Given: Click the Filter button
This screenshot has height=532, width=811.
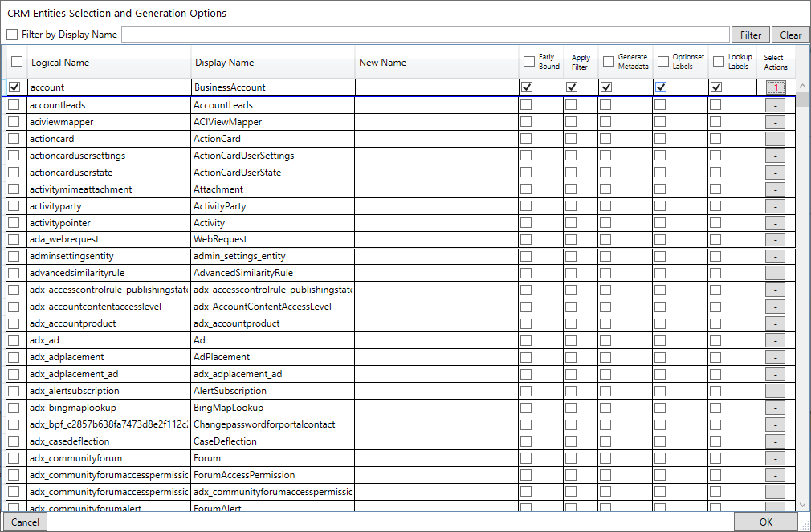Looking at the screenshot, I should [x=751, y=35].
